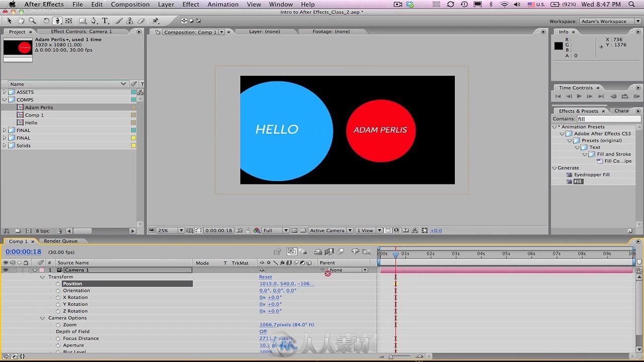Select the Rectangle mask tool
Image resolution: width=644 pixels, height=362 pixels.
(x=83, y=21)
